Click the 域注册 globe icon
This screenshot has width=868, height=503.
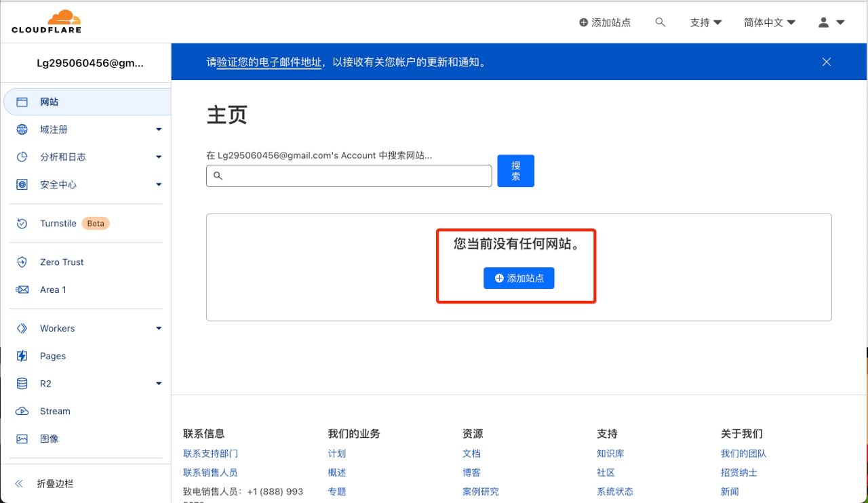(x=22, y=129)
